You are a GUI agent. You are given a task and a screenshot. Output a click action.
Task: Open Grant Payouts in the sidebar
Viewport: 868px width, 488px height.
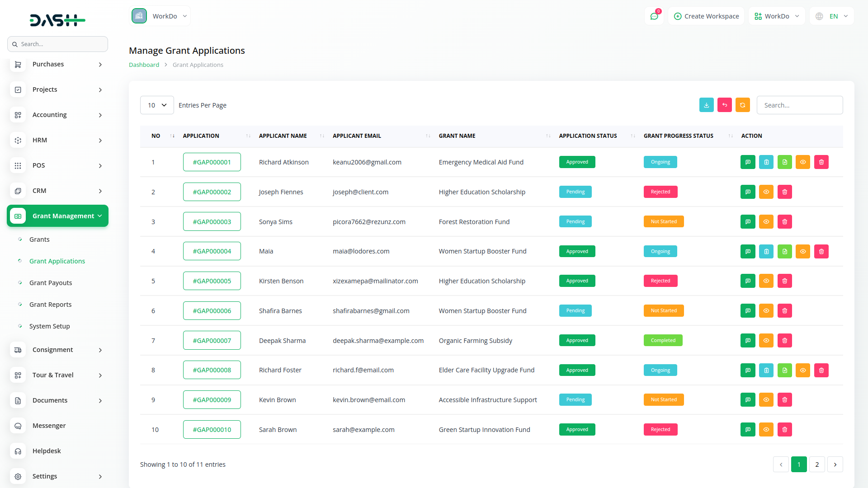(51, 283)
